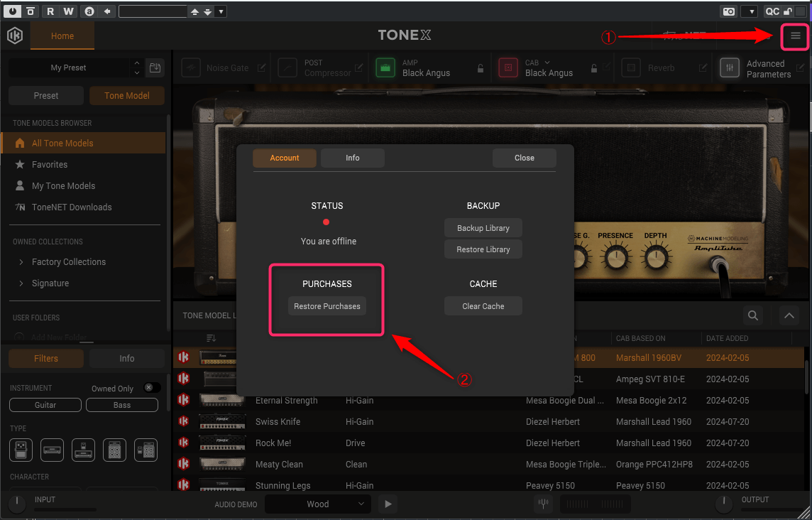Play the audio demo
Screen dimensions: 812x520
(388, 504)
